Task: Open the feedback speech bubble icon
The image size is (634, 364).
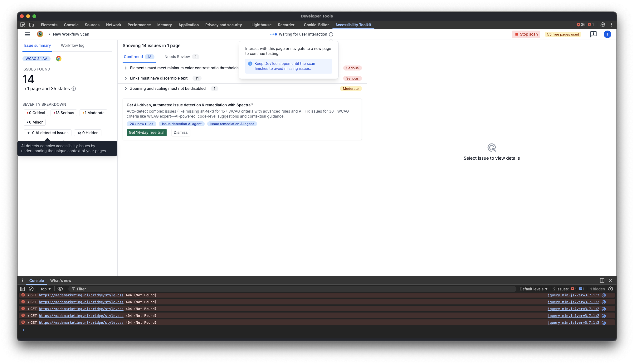Action: (x=593, y=34)
